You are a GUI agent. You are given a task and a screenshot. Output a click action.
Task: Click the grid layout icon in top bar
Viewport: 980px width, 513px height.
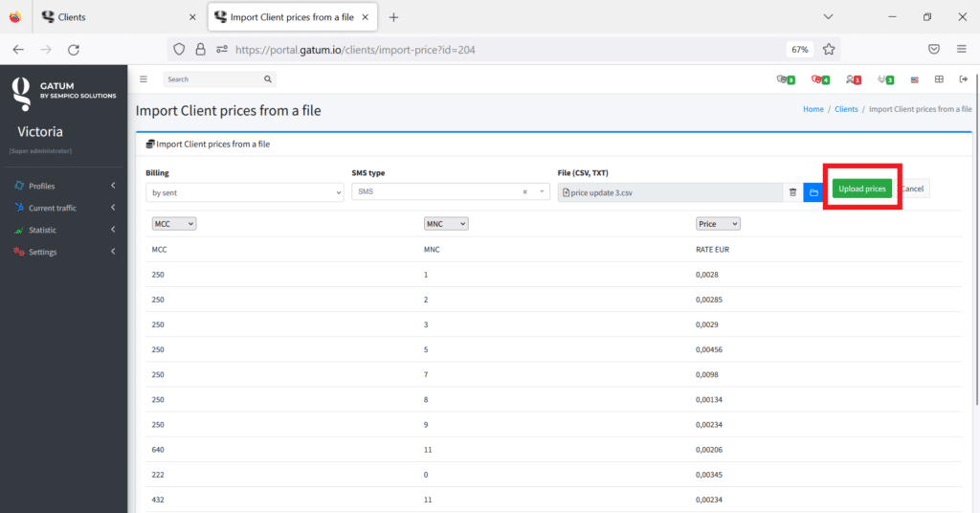(939, 79)
